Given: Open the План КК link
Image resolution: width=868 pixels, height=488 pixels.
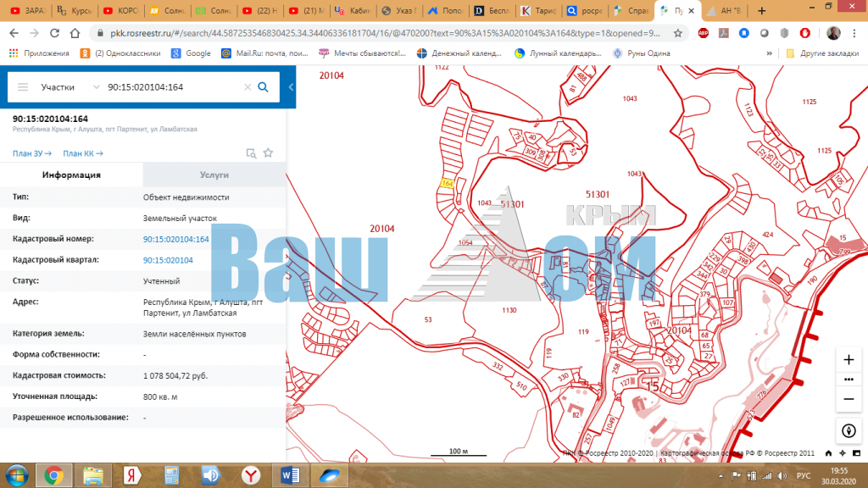Looking at the screenshot, I should [x=82, y=153].
